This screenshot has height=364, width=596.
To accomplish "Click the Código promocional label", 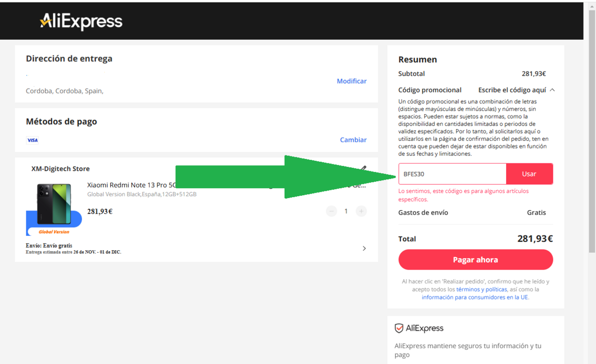I will click(x=430, y=90).
